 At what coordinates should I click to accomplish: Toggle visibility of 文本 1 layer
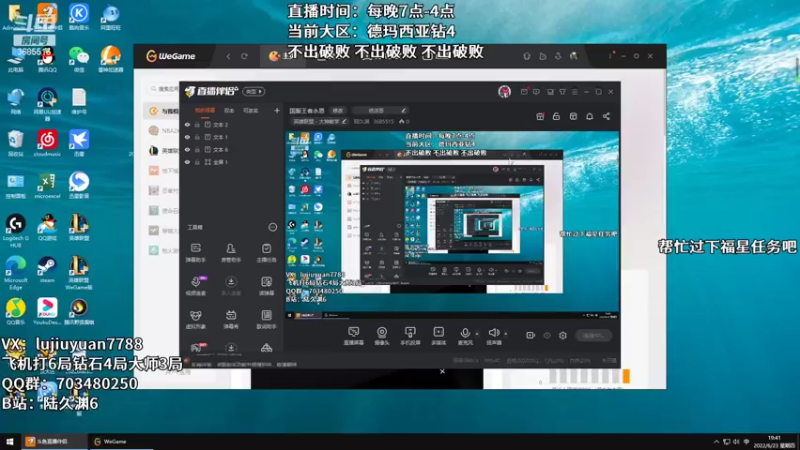(x=187, y=137)
